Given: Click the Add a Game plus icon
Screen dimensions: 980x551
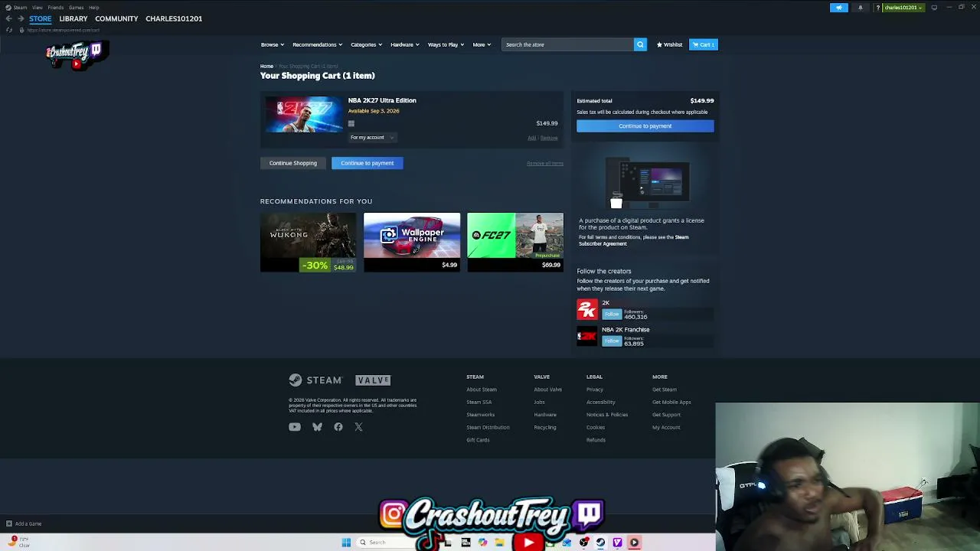Looking at the screenshot, I should (9, 523).
